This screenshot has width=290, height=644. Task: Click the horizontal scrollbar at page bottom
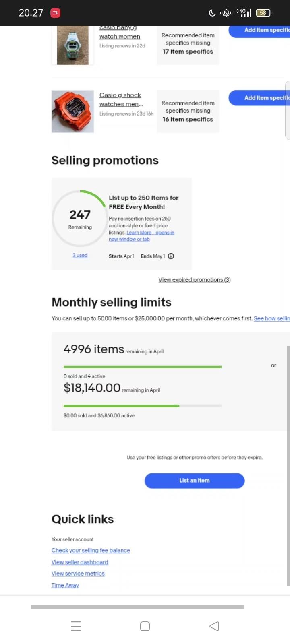coord(137,607)
